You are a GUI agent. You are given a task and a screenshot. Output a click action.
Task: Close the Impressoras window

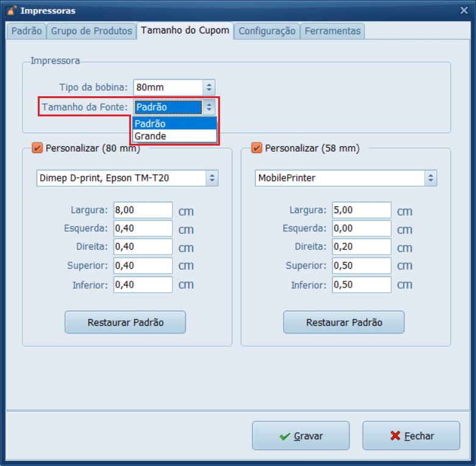click(x=464, y=10)
